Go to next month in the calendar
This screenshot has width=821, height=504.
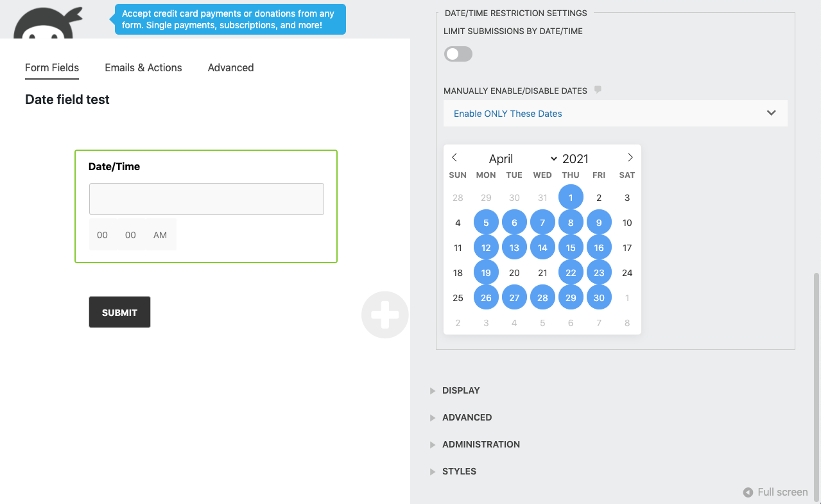[630, 157]
